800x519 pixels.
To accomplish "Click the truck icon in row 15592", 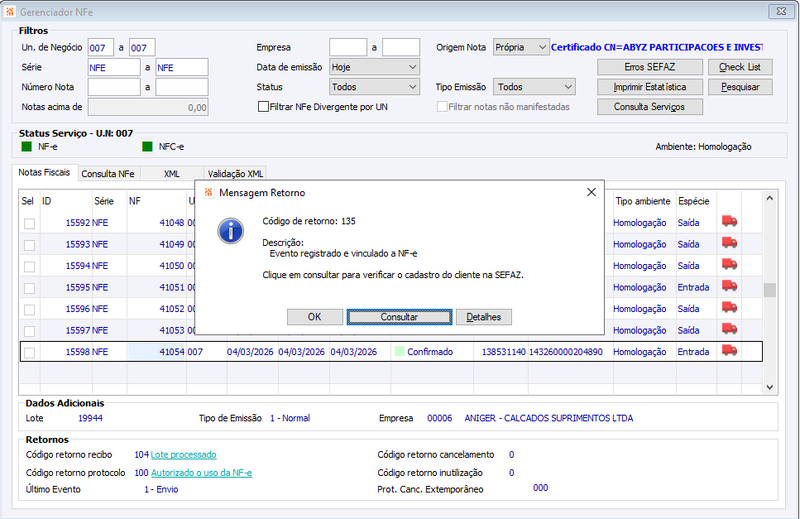I will [729, 221].
